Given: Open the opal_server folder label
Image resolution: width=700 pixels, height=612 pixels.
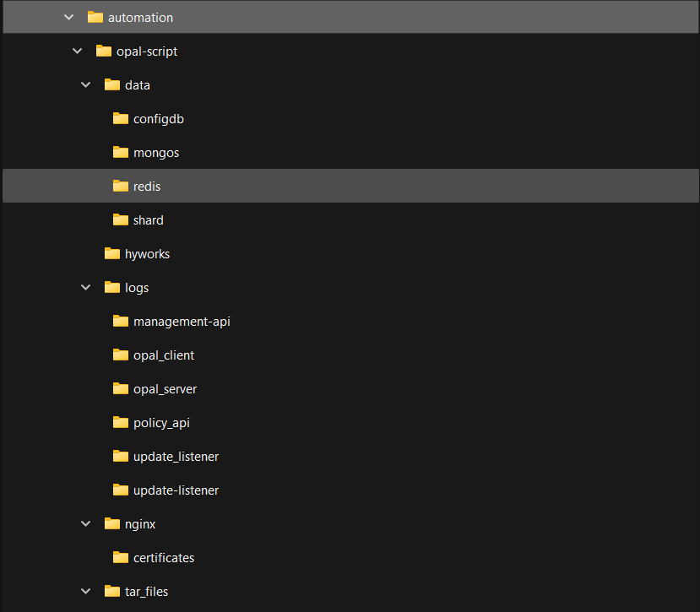Looking at the screenshot, I should click(x=165, y=390).
